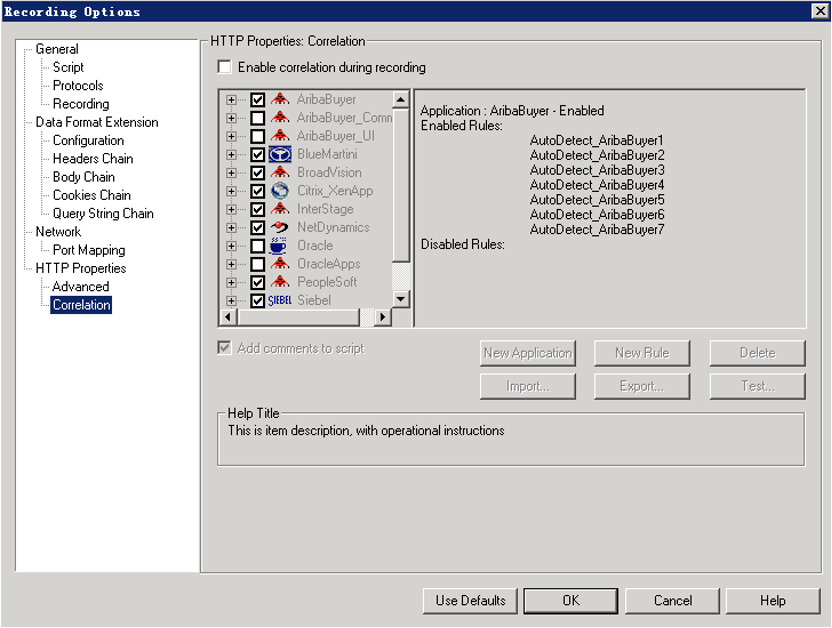832x628 pixels.
Task: Open the Script settings page
Action: tap(68, 67)
